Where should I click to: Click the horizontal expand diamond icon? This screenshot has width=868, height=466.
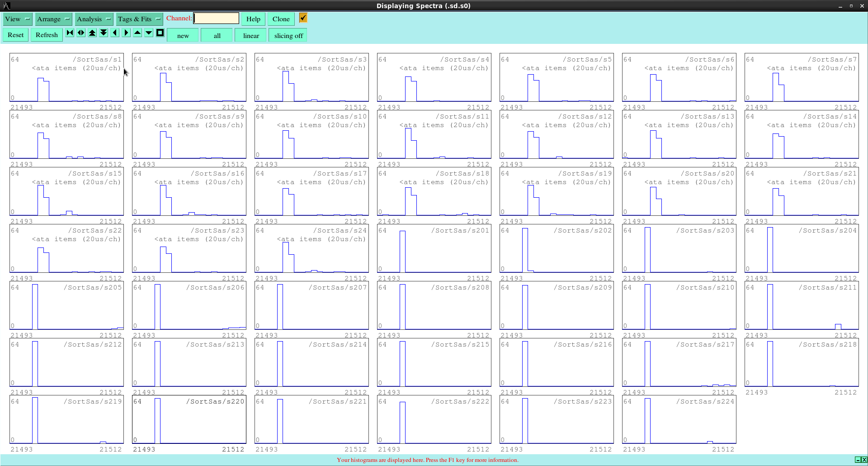pyautogui.click(x=81, y=33)
